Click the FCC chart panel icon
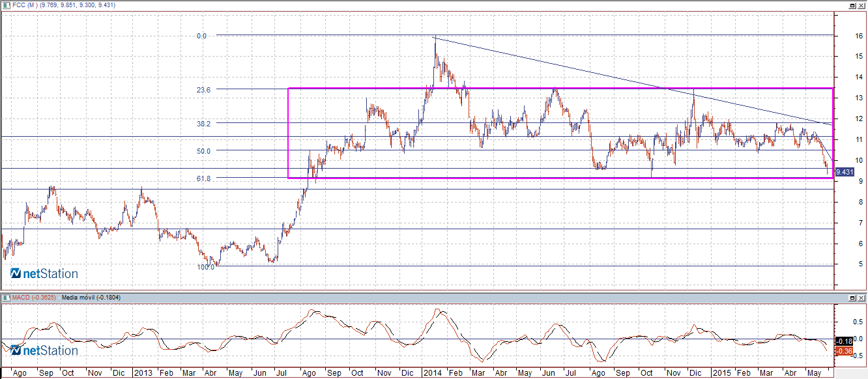The height and width of the screenshot is (379, 868). 7,5
